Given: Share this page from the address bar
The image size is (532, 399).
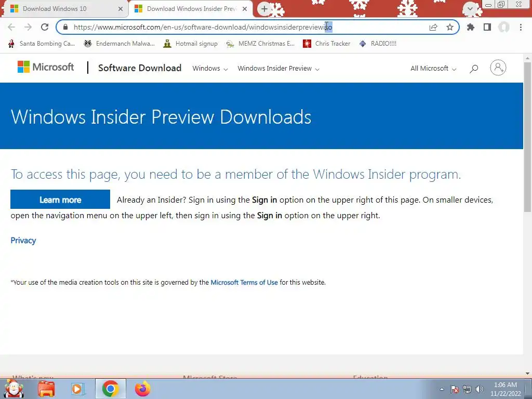Looking at the screenshot, I should tap(433, 27).
